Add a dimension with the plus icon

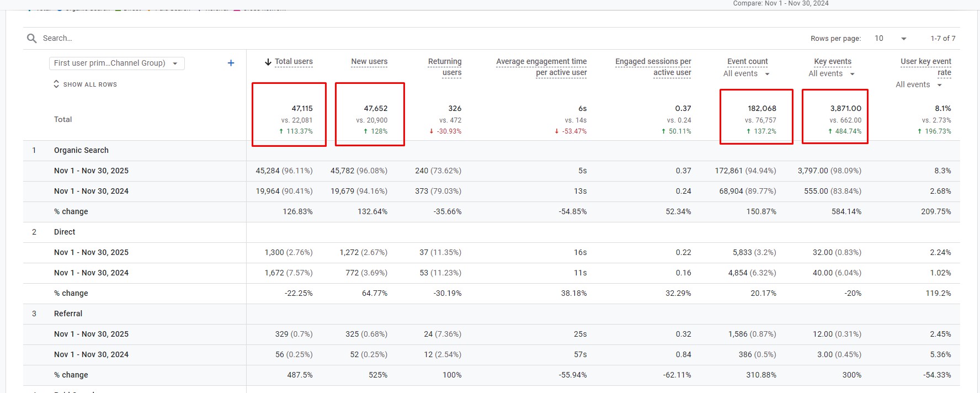pos(231,63)
